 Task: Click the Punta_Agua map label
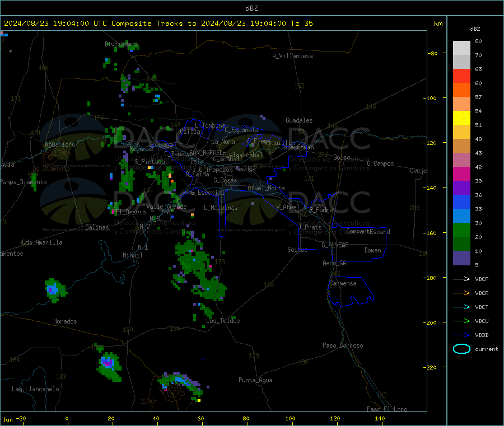point(255,380)
